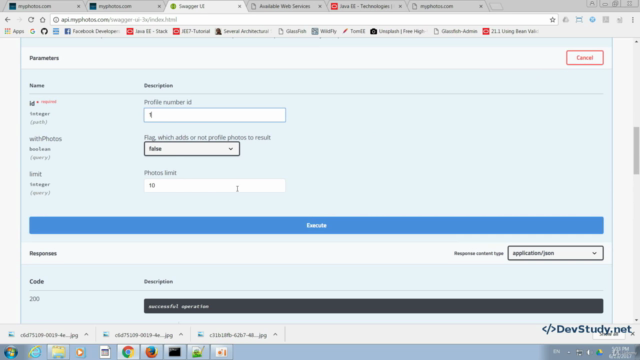Click the scrollbar's down arrow at the bottom
Screen dimensions: 640x360
pyautogui.click(x=636, y=320)
